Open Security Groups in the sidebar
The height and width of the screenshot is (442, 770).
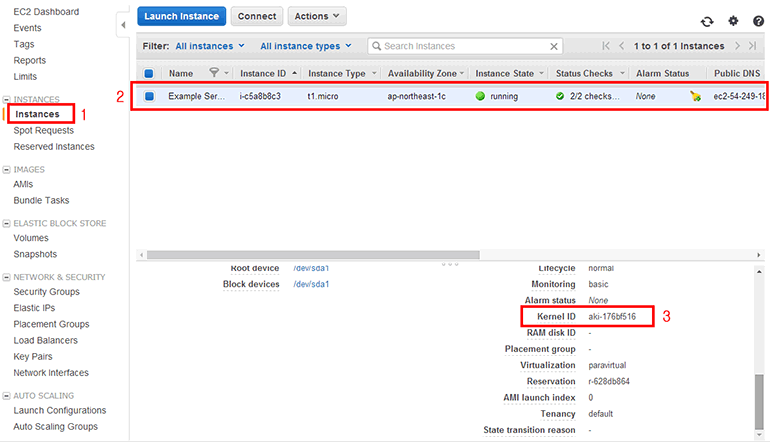coord(46,292)
